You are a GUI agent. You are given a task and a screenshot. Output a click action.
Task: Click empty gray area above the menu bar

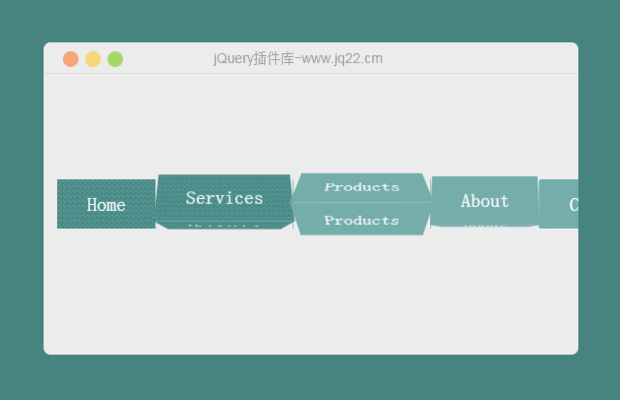[311, 123]
